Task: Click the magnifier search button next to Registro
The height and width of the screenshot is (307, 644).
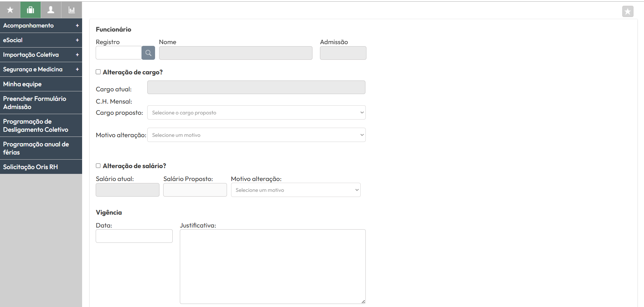Action: click(148, 53)
